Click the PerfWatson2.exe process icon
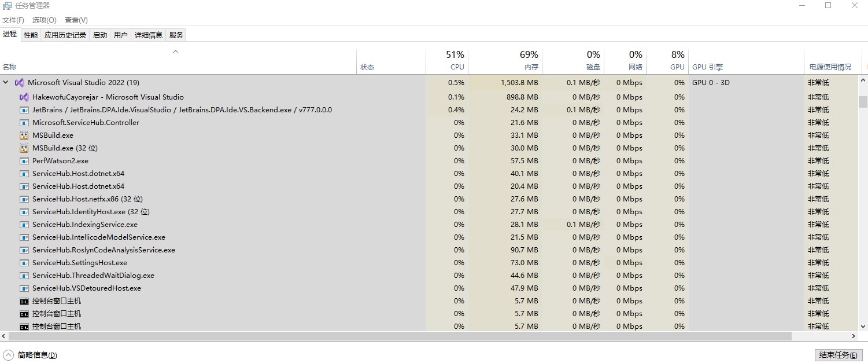 click(24, 161)
